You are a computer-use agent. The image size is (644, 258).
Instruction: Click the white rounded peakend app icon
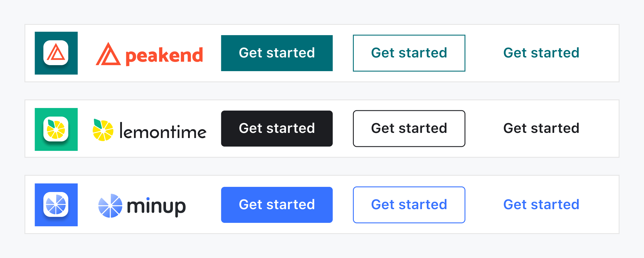(x=56, y=53)
